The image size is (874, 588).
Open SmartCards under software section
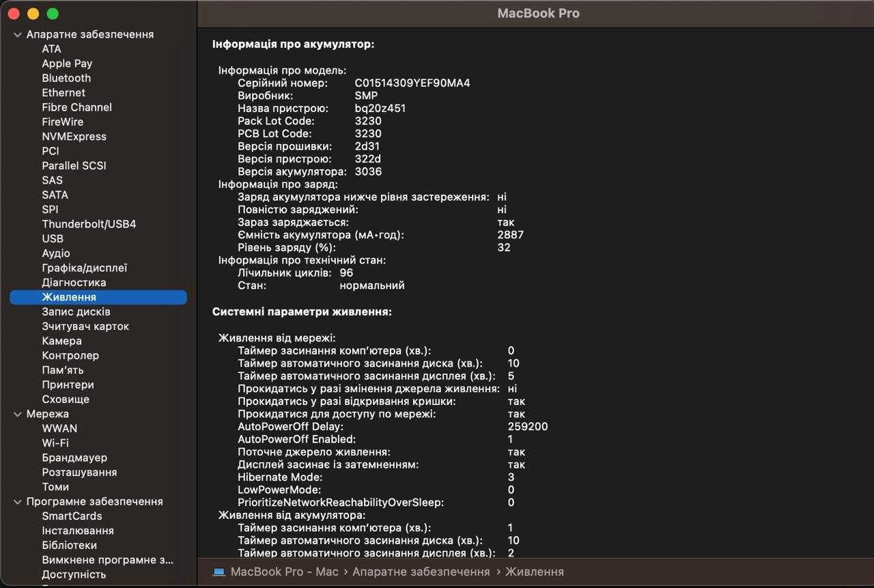click(x=72, y=516)
